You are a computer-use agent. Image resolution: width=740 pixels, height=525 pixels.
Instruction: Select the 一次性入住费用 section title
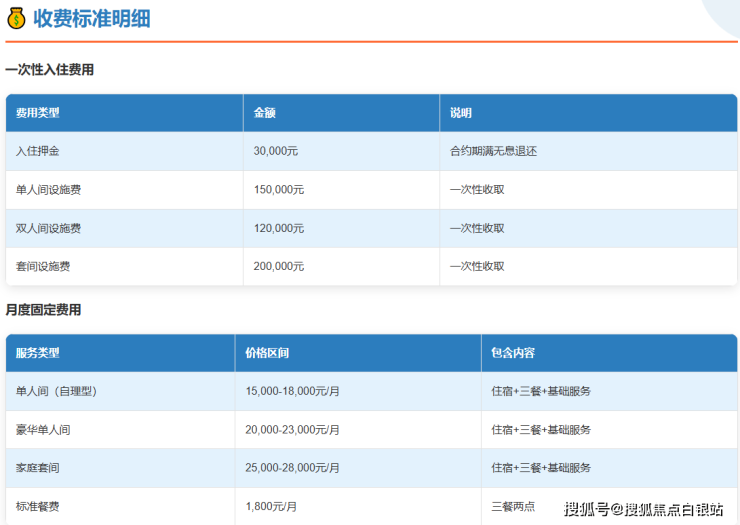49,70
